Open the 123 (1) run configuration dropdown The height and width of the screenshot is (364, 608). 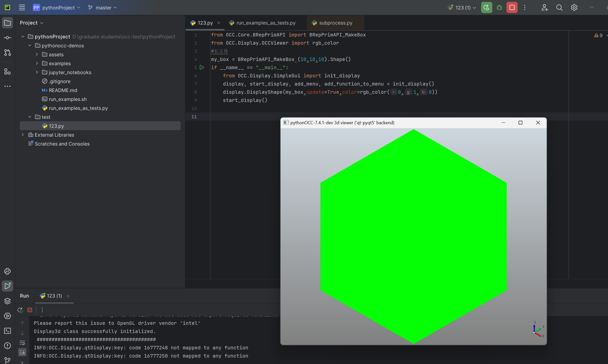pyautogui.click(x=462, y=7)
